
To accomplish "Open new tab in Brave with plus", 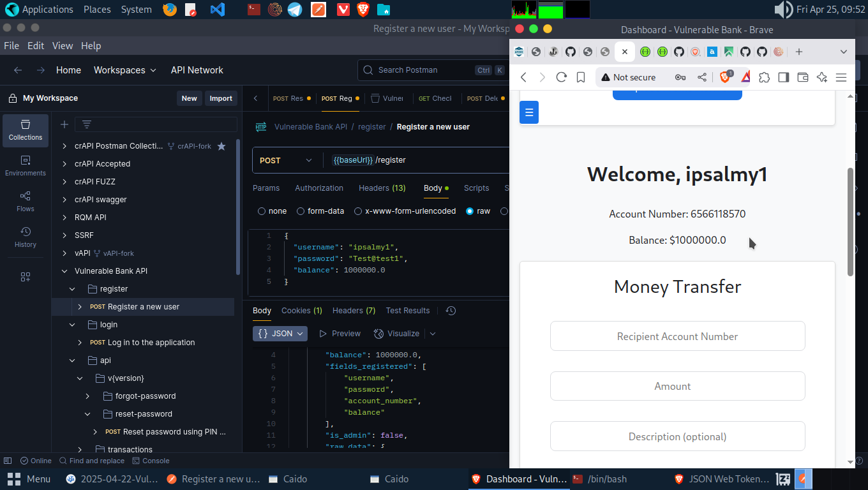I will click(798, 52).
